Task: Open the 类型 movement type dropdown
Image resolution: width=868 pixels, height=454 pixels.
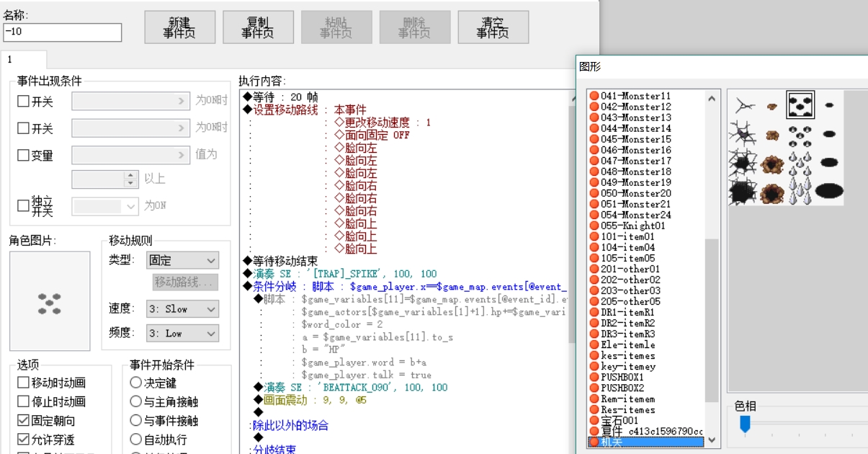Action: [182, 260]
